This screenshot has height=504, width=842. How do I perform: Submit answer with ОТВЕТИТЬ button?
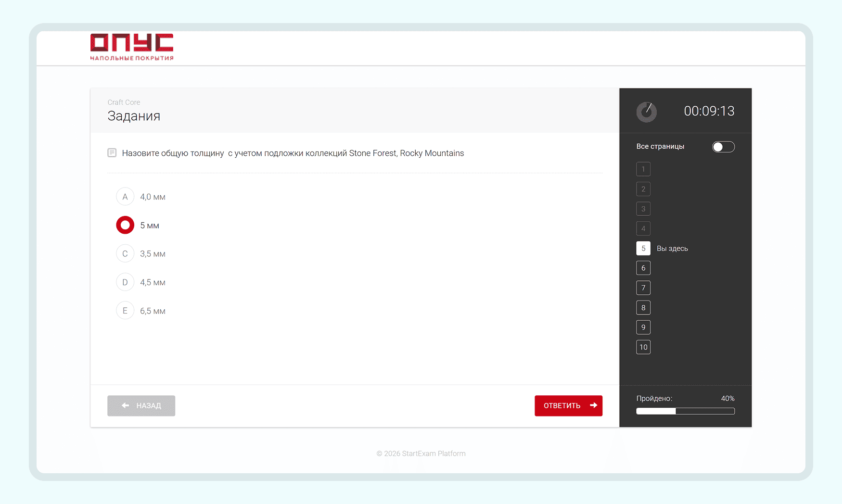[568, 405]
